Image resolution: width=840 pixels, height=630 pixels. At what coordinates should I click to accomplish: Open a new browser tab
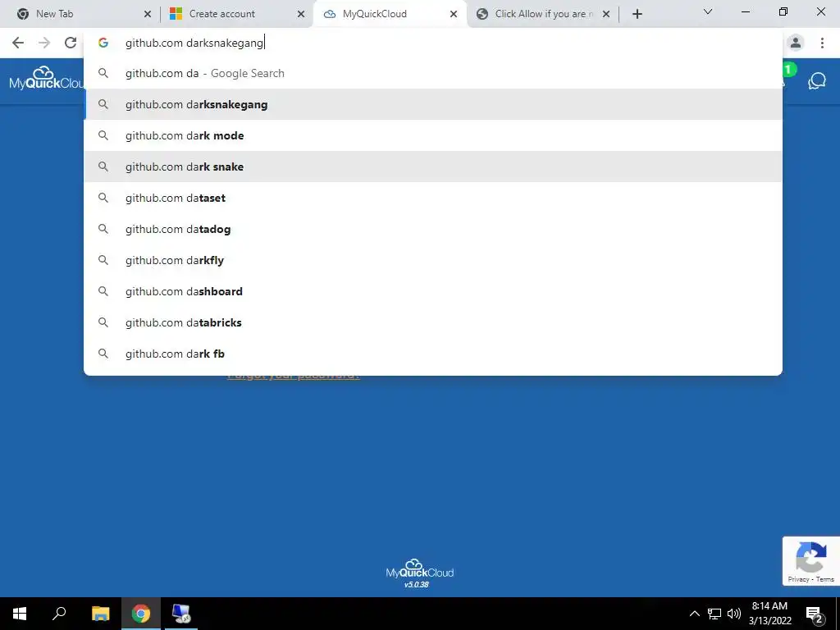point(637,14)
